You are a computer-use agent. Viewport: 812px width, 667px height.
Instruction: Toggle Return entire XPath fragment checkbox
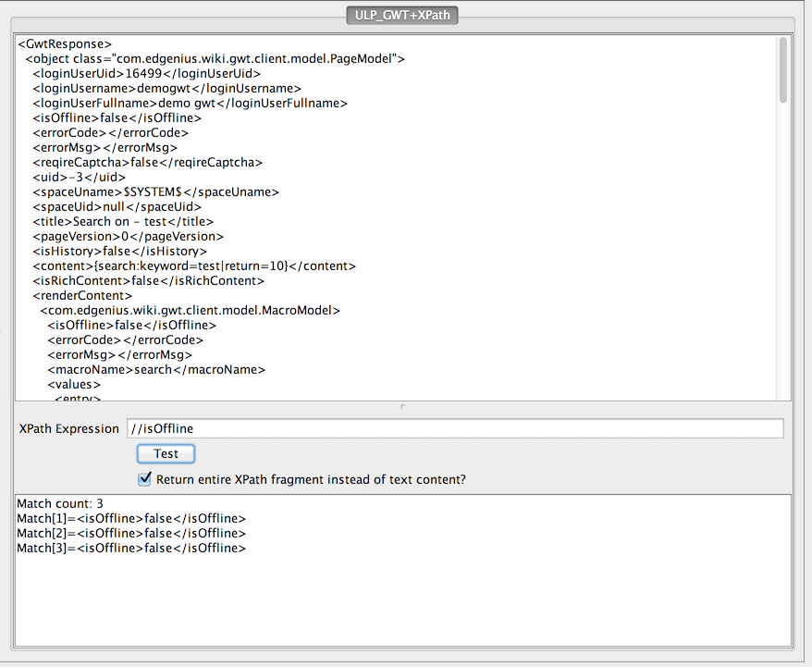click(144, 479)
